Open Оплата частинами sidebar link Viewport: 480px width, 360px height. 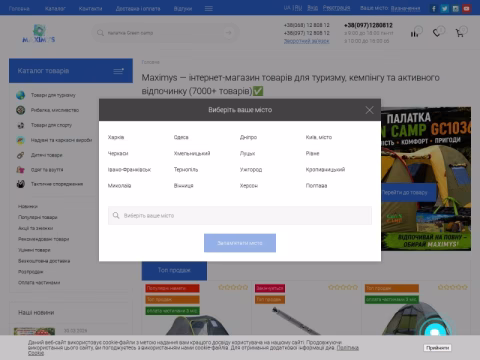click(x=39, y=283)
